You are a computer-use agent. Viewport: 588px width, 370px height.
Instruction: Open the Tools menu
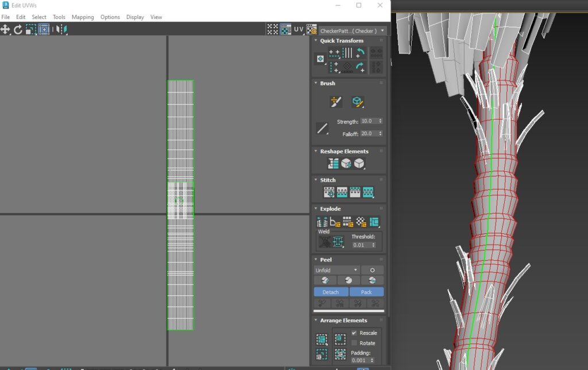click(59, 17)
